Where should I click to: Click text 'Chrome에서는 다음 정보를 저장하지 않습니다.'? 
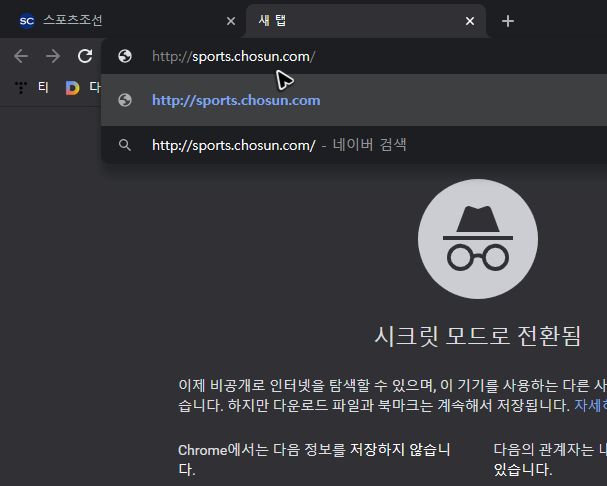pos(314,460)
